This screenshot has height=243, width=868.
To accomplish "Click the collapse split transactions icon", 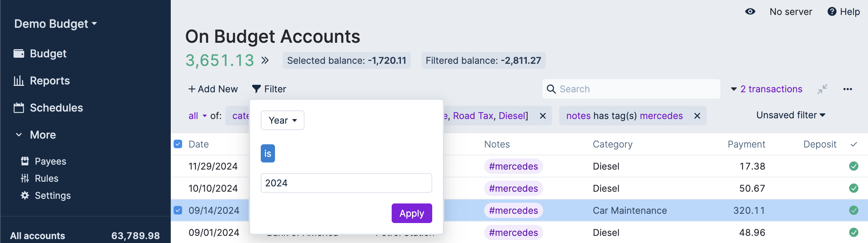I will tap(822, 89).
